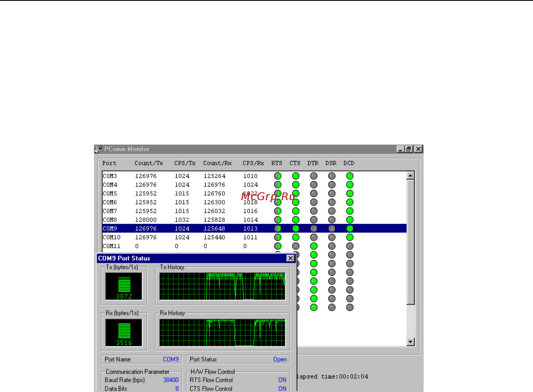Close the COM9 Port Status dialog
533x392 pixels.
(x=290, y=258)
